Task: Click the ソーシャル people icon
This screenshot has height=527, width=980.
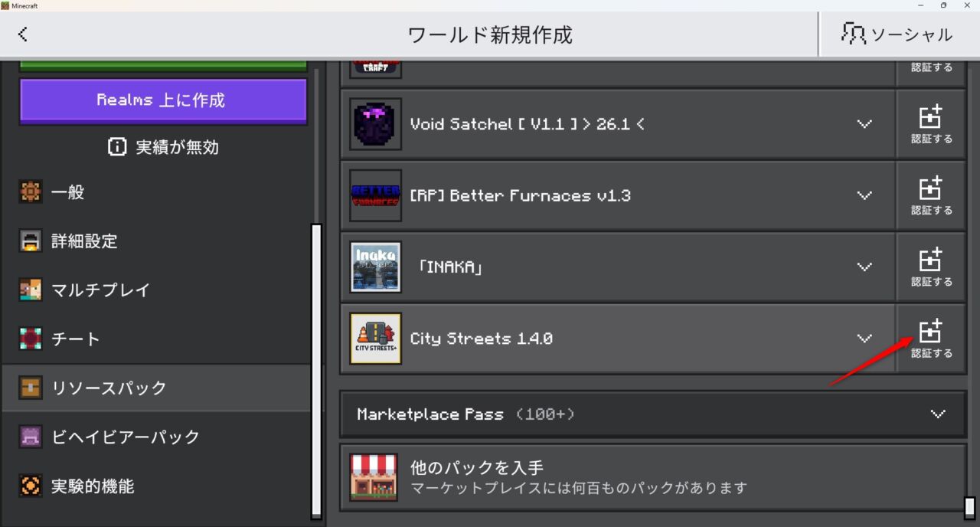Action: [x=853, y=34]
